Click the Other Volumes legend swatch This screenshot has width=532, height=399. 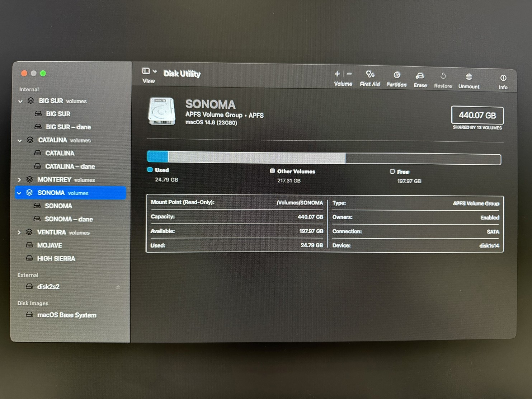click(272, 171)
